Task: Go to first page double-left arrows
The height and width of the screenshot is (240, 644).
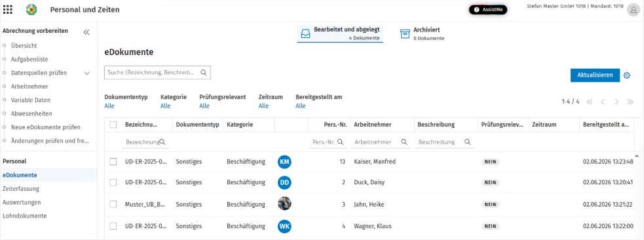Action: pos(590,102)
